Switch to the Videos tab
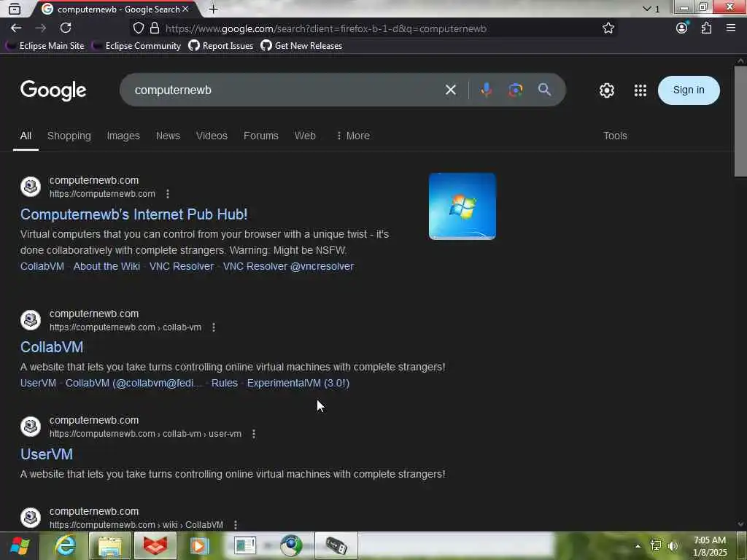The width and height of the screenshot is (747, 560). click(212, 136)
